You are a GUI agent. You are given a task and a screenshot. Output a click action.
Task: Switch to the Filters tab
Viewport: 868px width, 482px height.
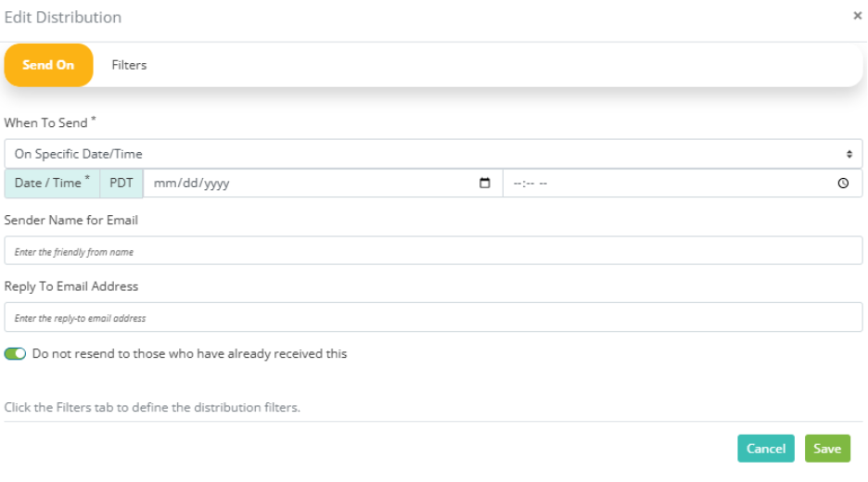pos(129,65)
